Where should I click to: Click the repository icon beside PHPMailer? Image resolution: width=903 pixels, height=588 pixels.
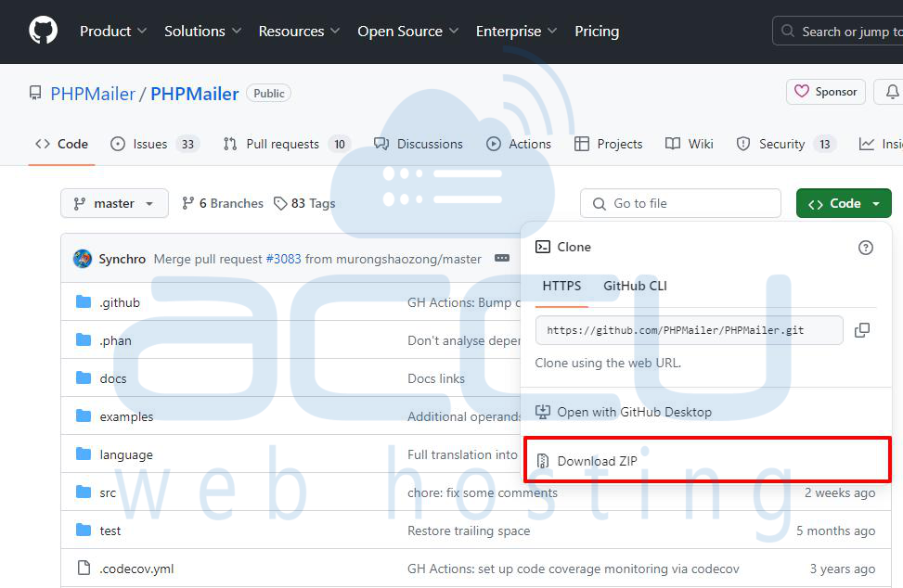[35, 93]
